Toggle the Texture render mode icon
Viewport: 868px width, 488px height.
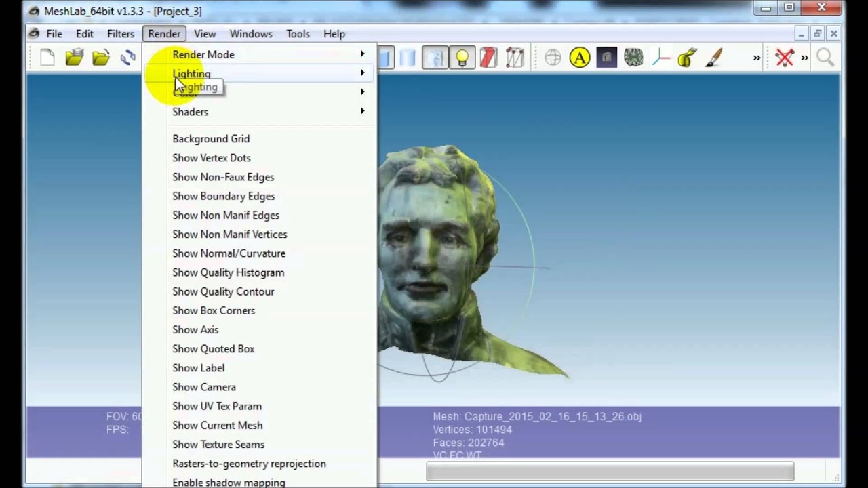[435, 58]
